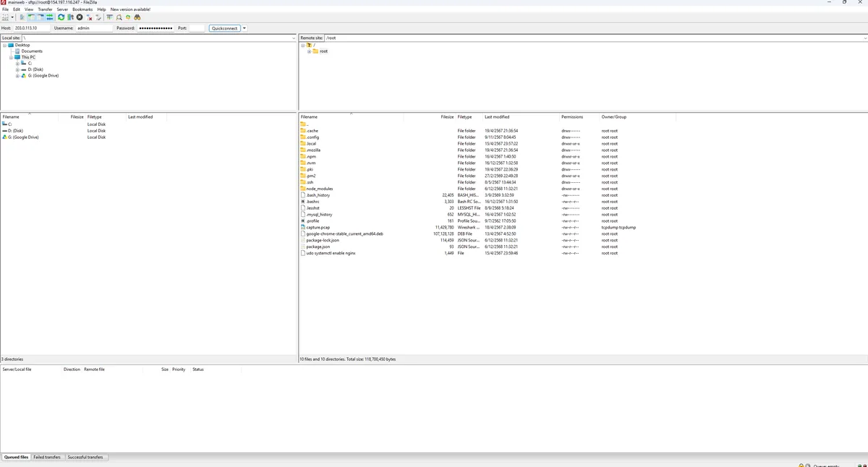Viewport: 868px width, 467px height.
Task: Select the .mysql_history file row
Action: (488, 215)
